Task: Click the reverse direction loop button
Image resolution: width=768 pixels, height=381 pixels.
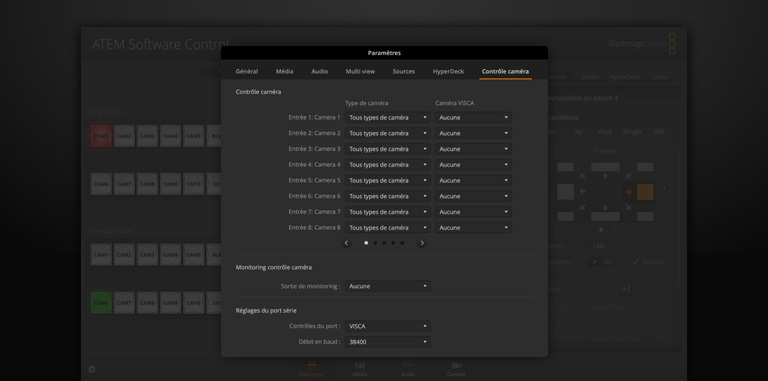Action: pos(607,262)
